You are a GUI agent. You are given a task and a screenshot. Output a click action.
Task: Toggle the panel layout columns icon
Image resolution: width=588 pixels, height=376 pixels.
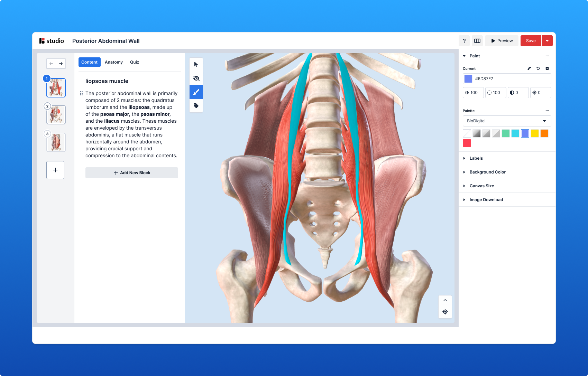pyautogui.click(x=477, y=41)
